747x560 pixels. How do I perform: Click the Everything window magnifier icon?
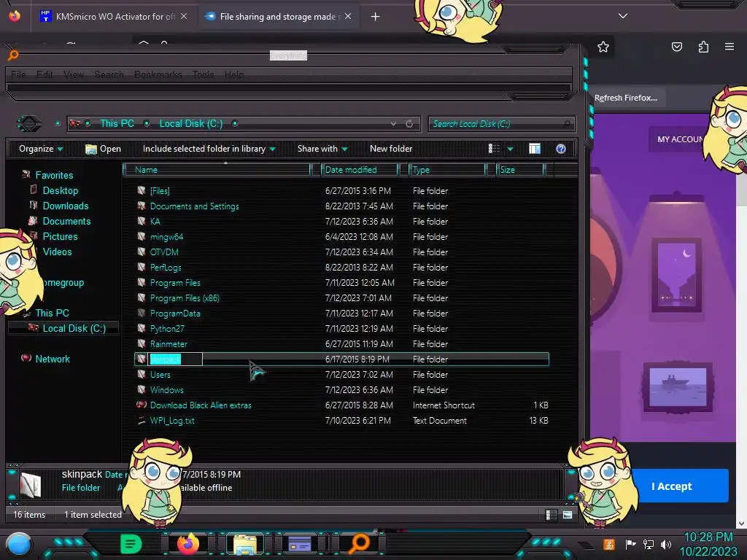coord(13,55)
